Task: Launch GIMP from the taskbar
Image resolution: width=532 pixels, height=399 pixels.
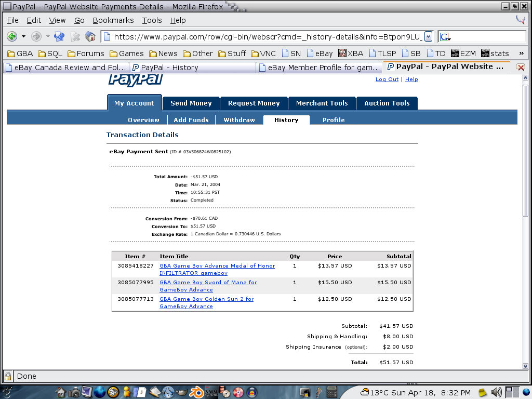Action: pos(181,392)
